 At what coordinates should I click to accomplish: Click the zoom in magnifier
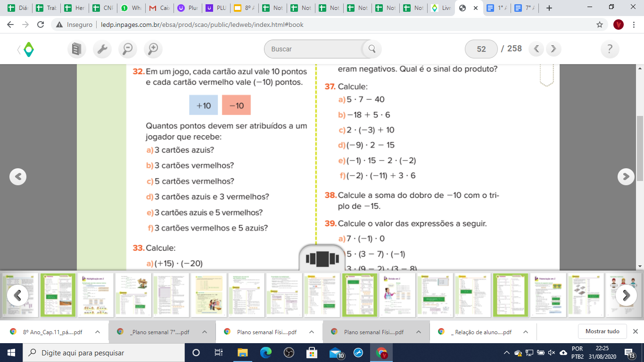(x=153, y=49)
